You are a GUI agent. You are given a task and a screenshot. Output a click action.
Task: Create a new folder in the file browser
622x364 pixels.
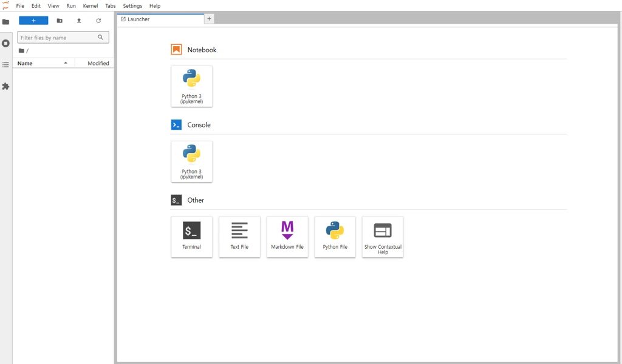pyautogui.click(x=59, y=20)
